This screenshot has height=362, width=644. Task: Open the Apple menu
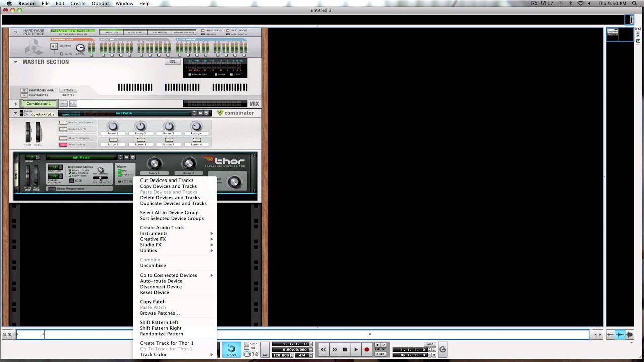coord(9,3)
